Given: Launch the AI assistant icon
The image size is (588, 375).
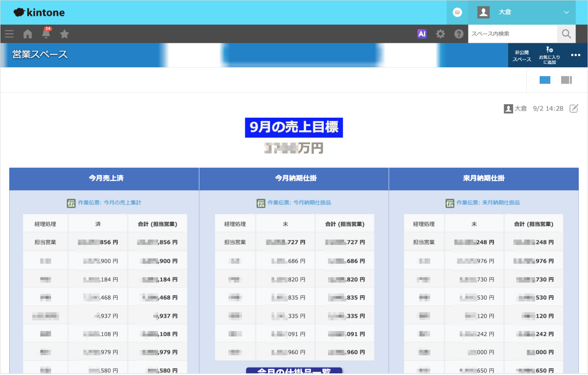Looking at the screenshot, I should pyautogui.click(x=422, y=34).
